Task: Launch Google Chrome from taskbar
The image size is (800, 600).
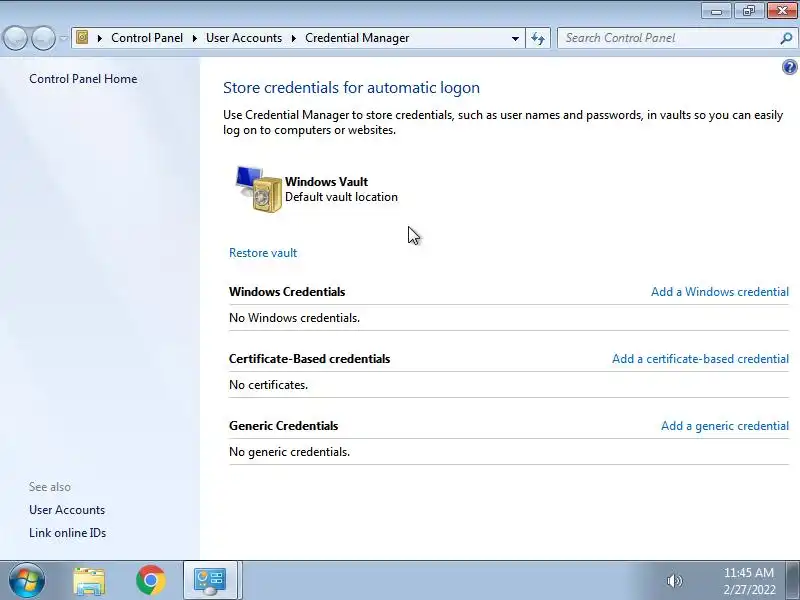Action: point(151,581)
